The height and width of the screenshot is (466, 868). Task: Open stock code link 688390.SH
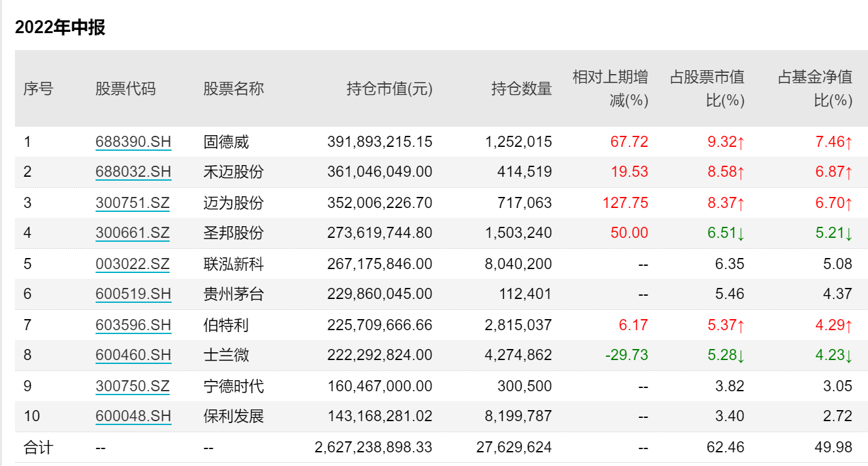coord(133,142)
